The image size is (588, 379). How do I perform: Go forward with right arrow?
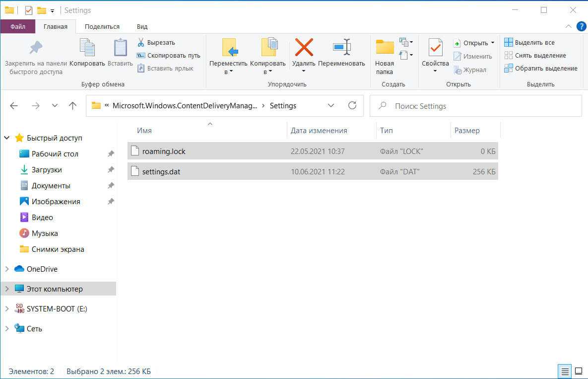(36, 106)
